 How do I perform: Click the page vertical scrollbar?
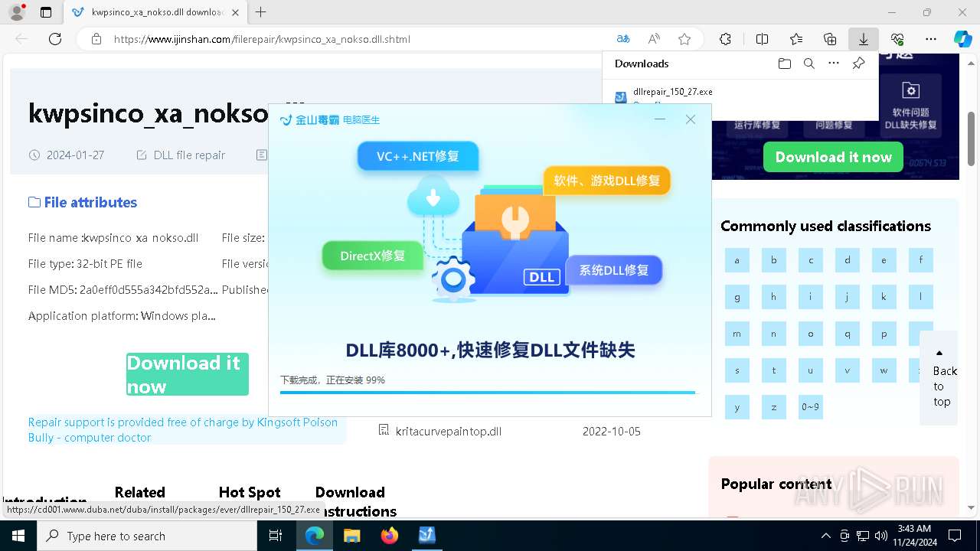click(972, 138)
